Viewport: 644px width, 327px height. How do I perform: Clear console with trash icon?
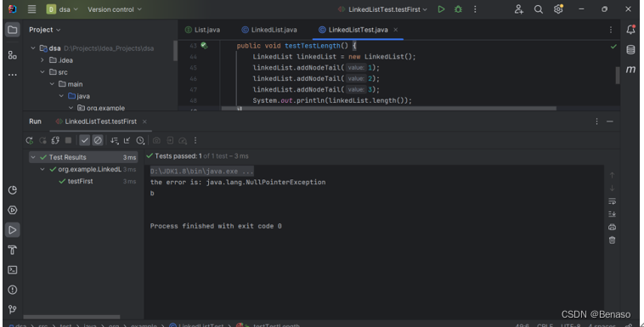click(x=612, y=240)
